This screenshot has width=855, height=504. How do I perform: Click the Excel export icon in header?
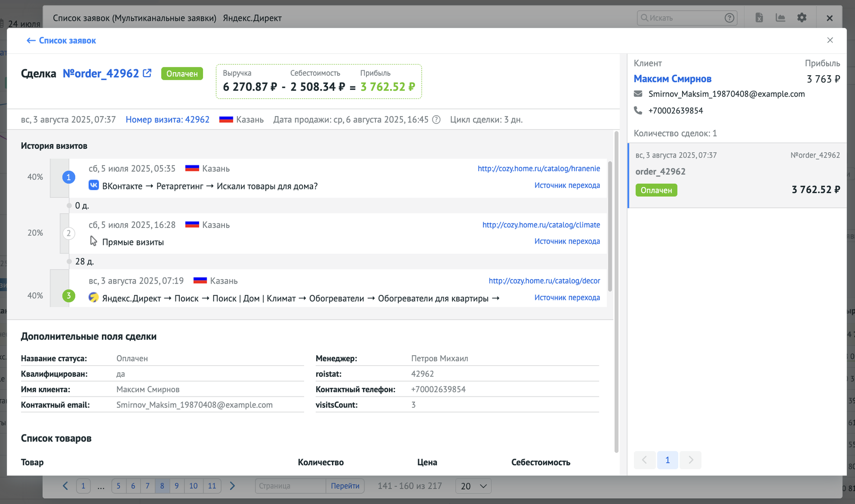(759, 18)
